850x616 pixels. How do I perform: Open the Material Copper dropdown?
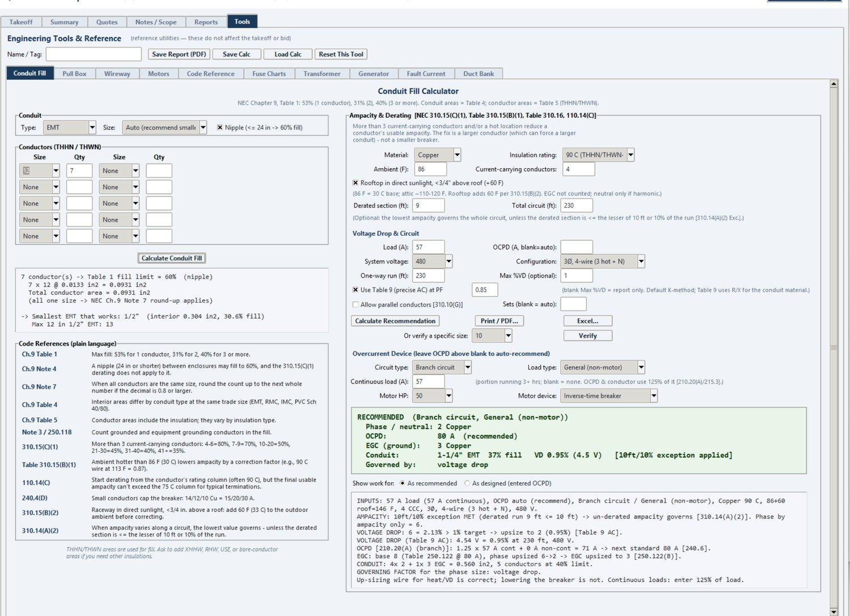437,155
